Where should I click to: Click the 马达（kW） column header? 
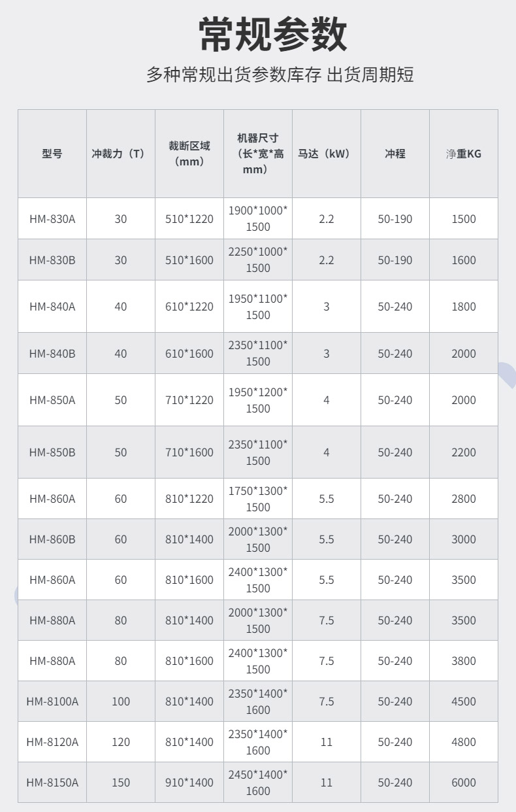(x=327, y=154)
